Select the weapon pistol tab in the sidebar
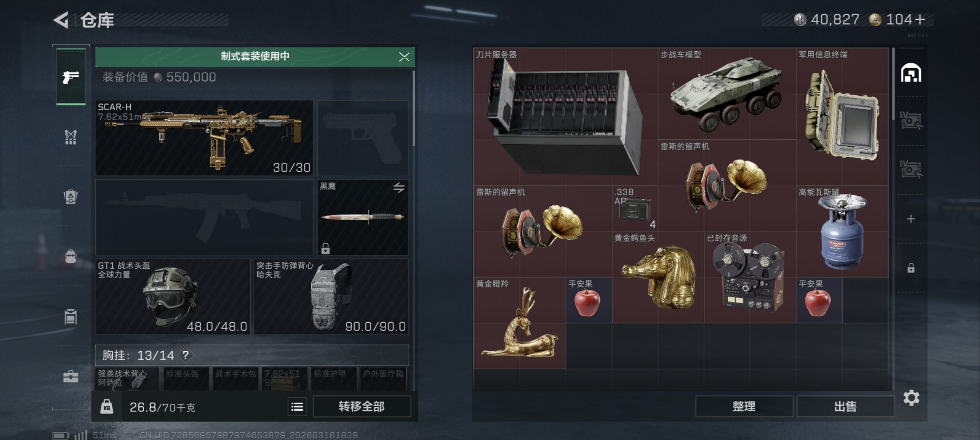This screenshot has height=440, width=980. coord(71,77)
